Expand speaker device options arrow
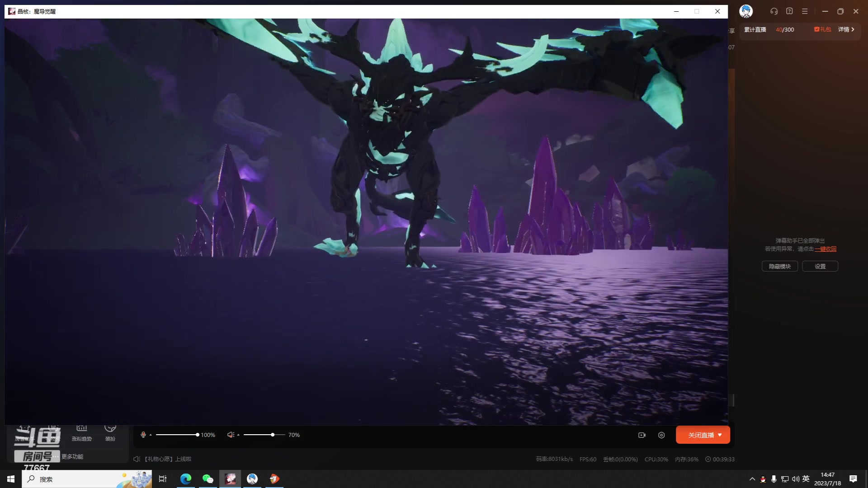The image size is (868, 488). pos(238,435)
